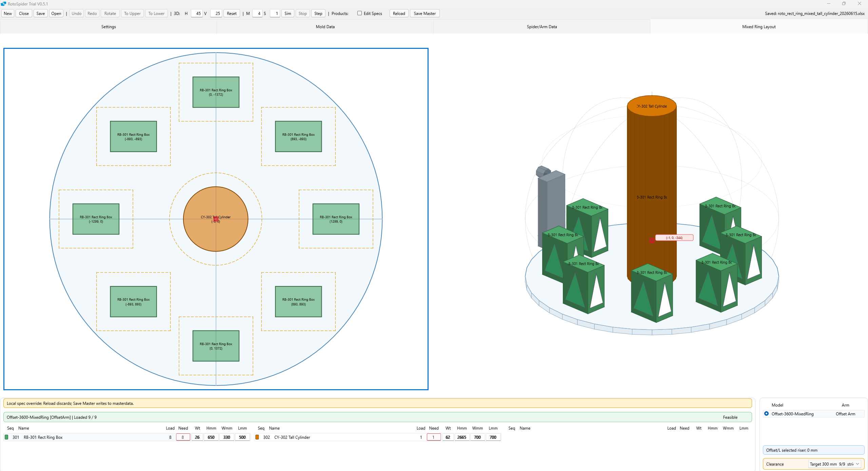Edit Need field for CY-302

point(434,437)
